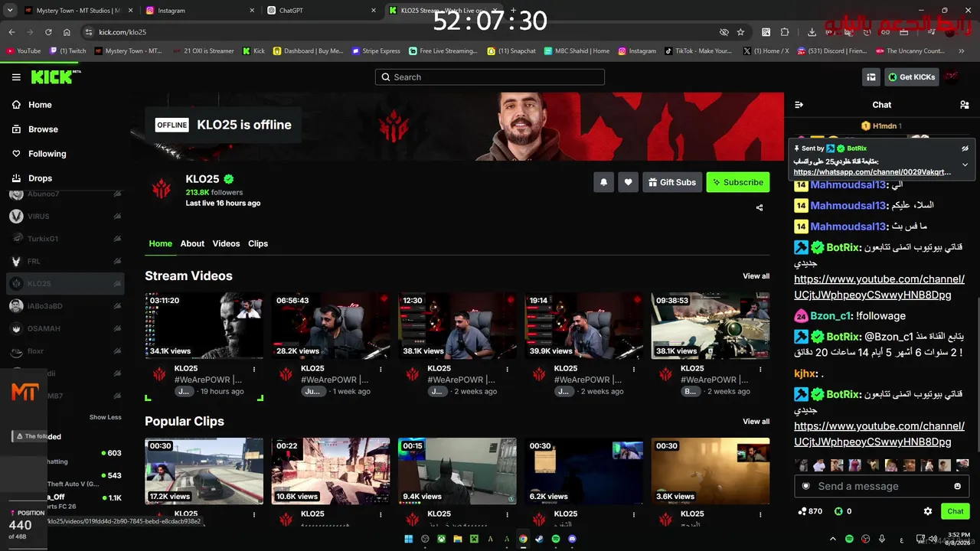Show the chat users list

pos(965,105)
